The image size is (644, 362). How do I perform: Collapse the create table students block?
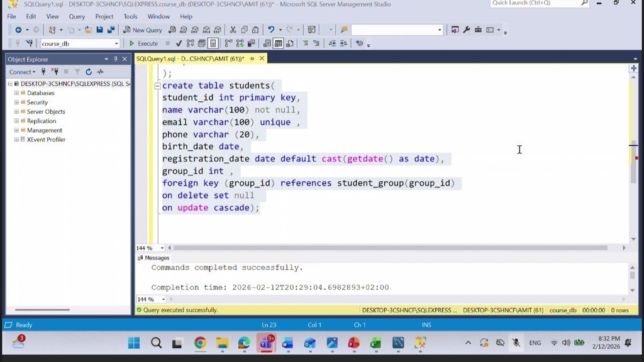click(x=158, y=86)
